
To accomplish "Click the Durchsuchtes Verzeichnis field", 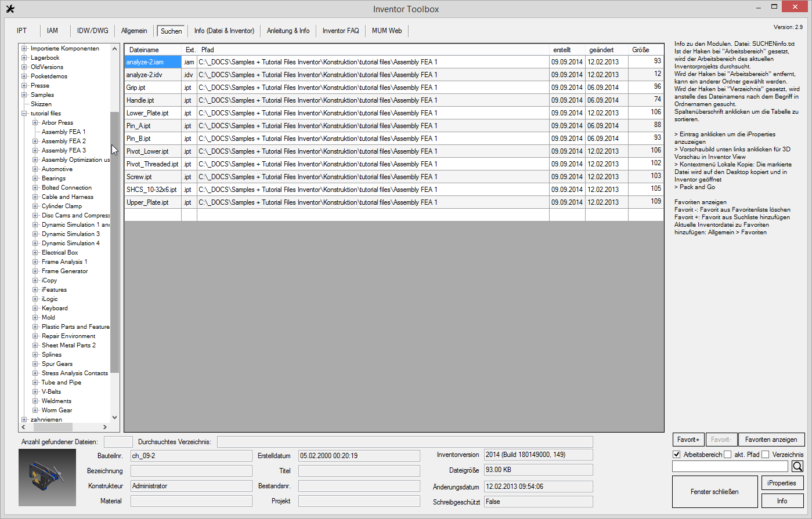I will (405, 442).
